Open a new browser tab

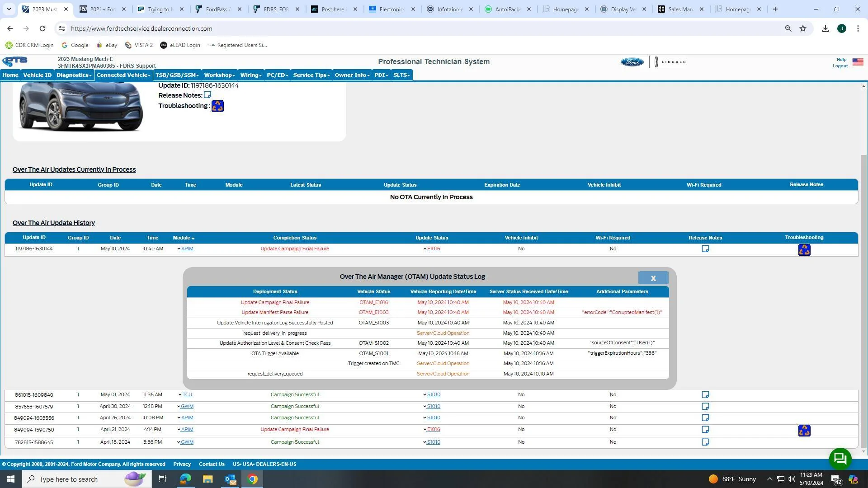[x=775, y=9]
